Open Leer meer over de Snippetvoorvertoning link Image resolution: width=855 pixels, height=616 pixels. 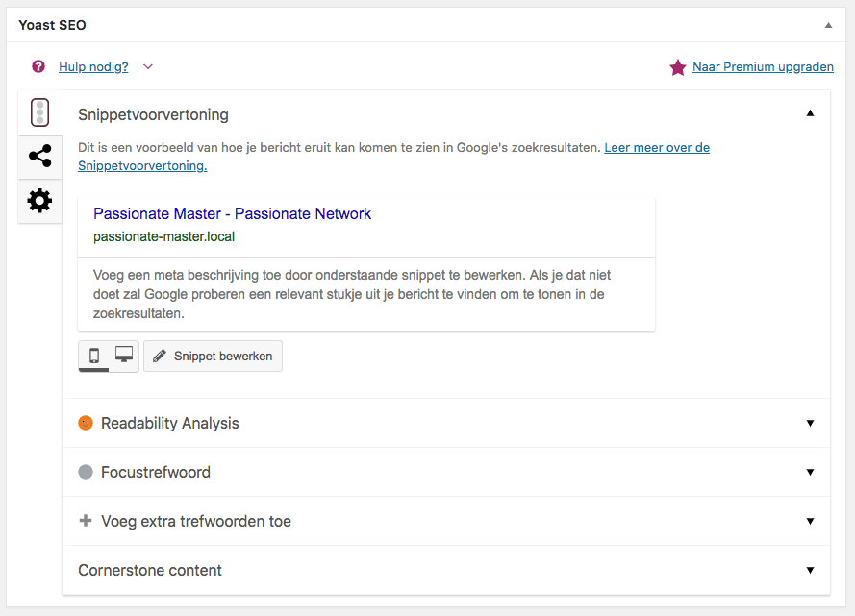(393, 157)
